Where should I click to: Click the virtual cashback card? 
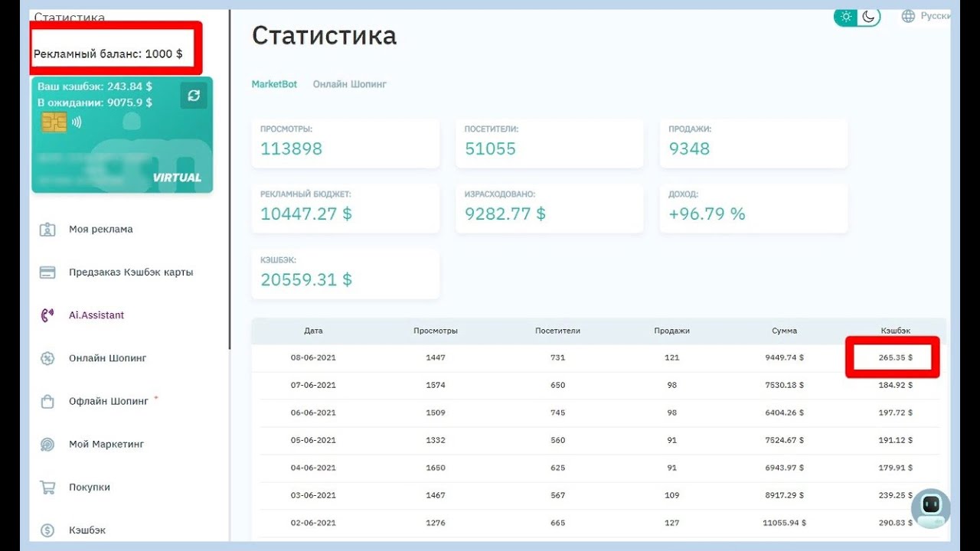122,135
